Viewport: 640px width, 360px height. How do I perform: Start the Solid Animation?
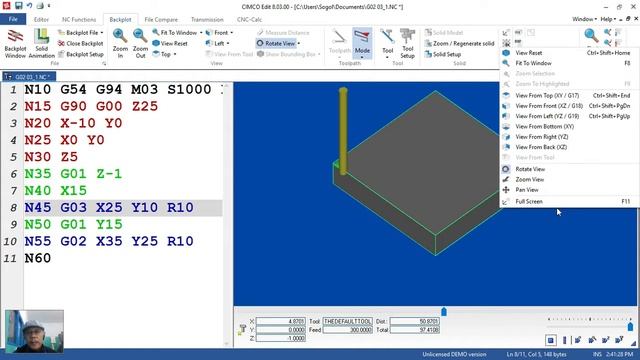pyautogui.click(x=41, y=44)
